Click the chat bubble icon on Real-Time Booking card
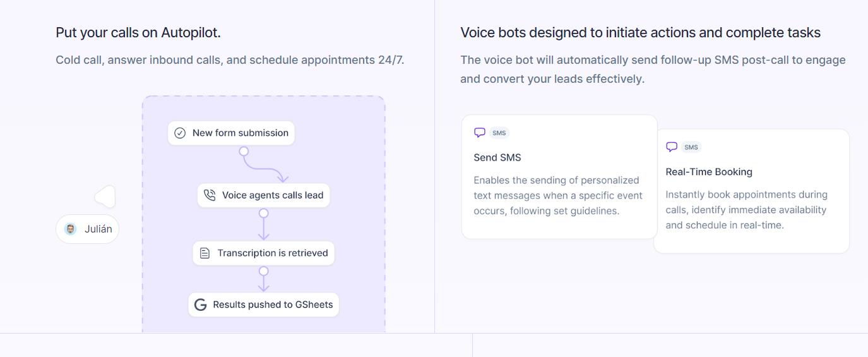This screenshot has height=357, width=868. pos(672,147)
